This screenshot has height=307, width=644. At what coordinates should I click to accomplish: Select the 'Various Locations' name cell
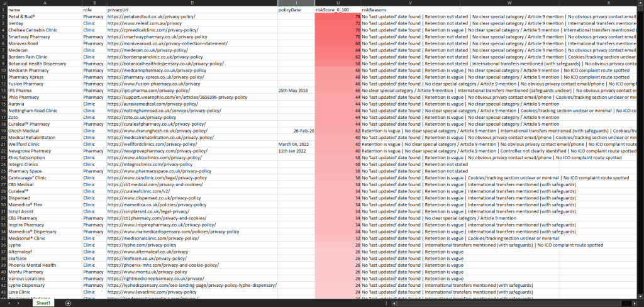(45, 279)
